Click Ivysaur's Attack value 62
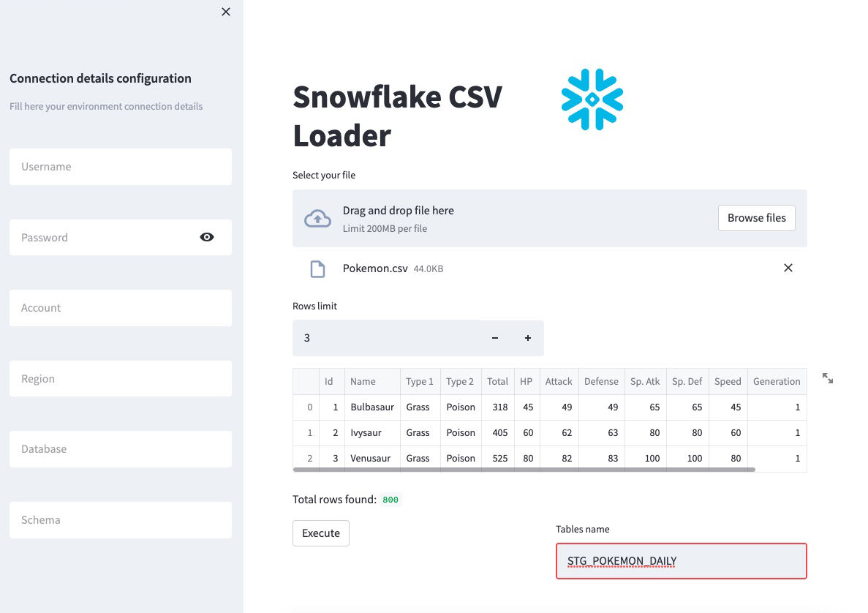The width and height of the screenshot is (868, 613). [x=559, y=432]
